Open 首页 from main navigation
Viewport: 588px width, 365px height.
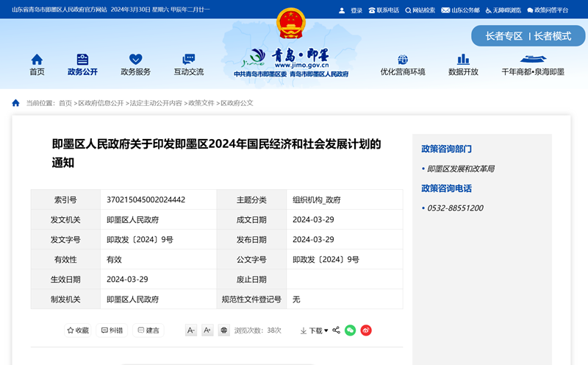(x=37, y=65)
